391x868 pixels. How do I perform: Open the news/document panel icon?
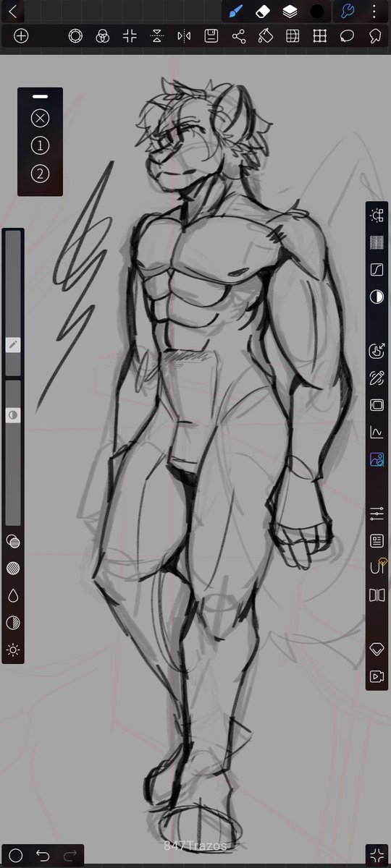tap(377, 541)
